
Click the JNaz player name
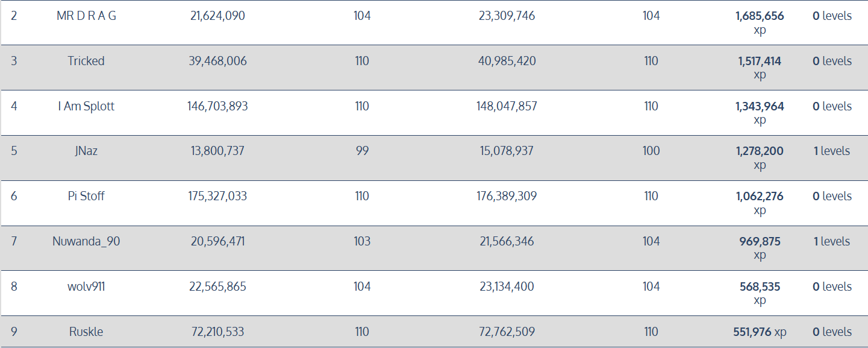click(86, 151)
